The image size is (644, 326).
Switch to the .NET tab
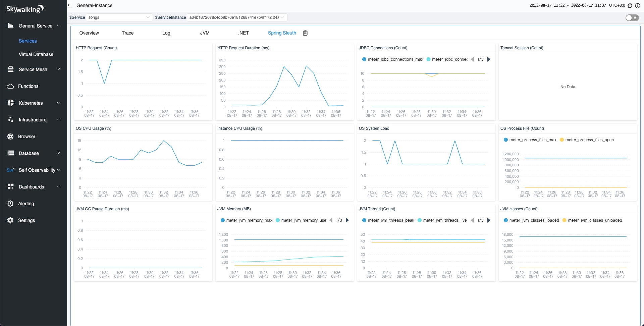pyautogui.click(x=244, y=33)
